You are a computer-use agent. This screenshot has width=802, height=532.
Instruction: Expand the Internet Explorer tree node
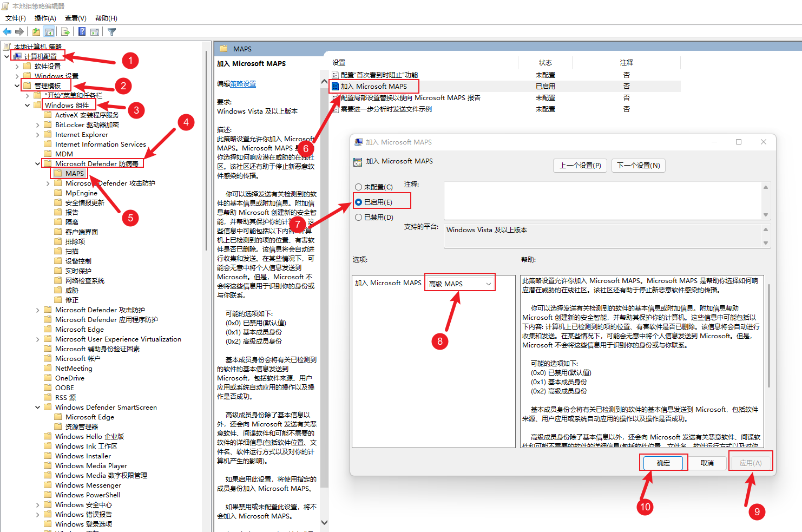pos(38,134)
